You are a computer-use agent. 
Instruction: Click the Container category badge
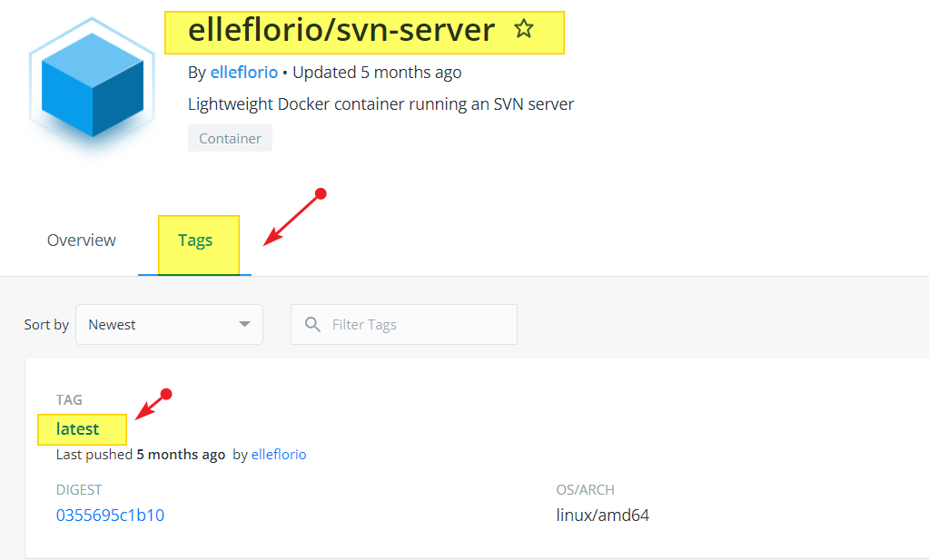(230, 138)
